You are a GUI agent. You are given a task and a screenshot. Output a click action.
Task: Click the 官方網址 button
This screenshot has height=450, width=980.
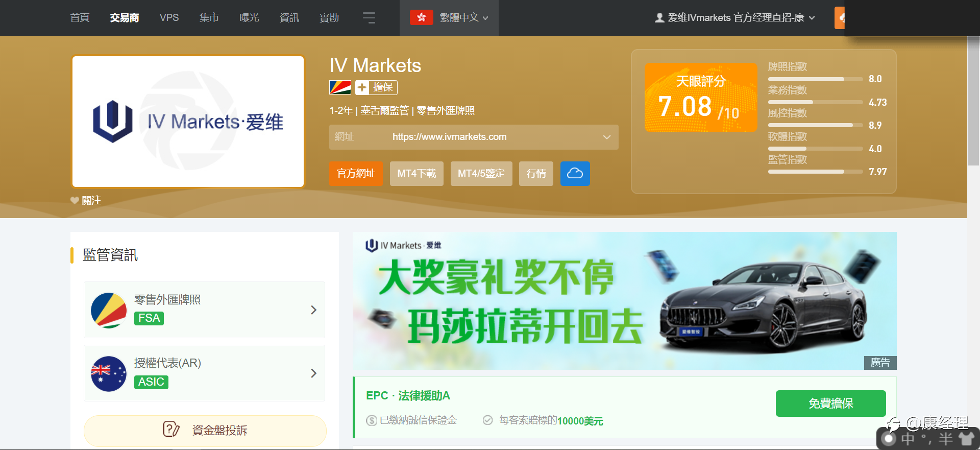pyautogui.click(x=356, y=174)
